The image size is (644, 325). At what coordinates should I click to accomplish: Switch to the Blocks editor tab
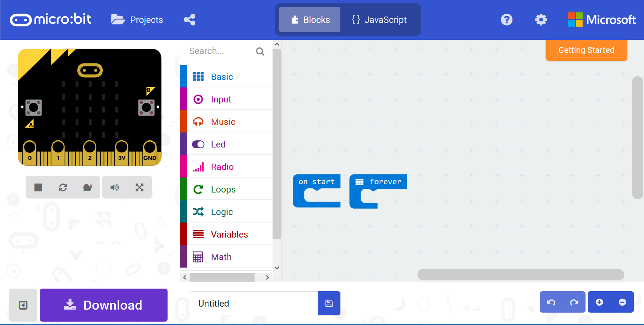(x=310, y=20)
